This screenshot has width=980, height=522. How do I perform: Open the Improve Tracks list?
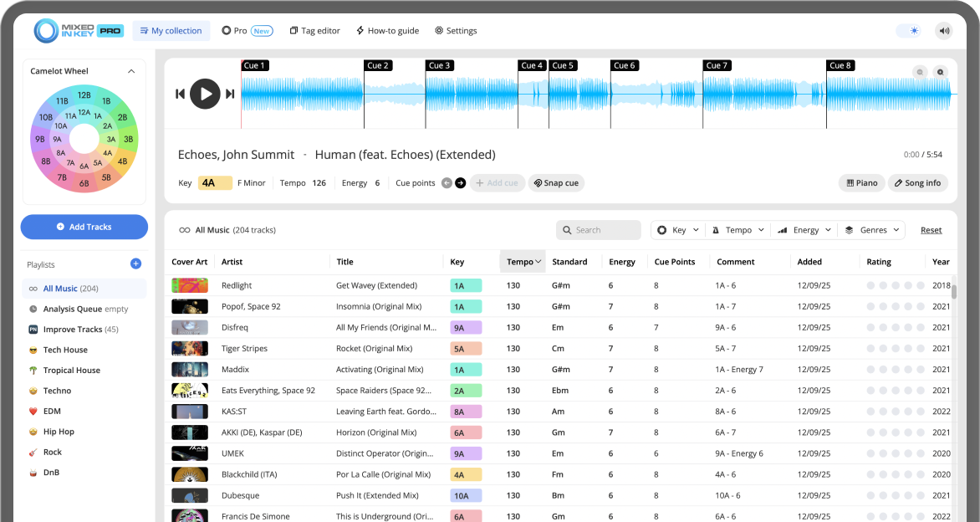point(84,330)
